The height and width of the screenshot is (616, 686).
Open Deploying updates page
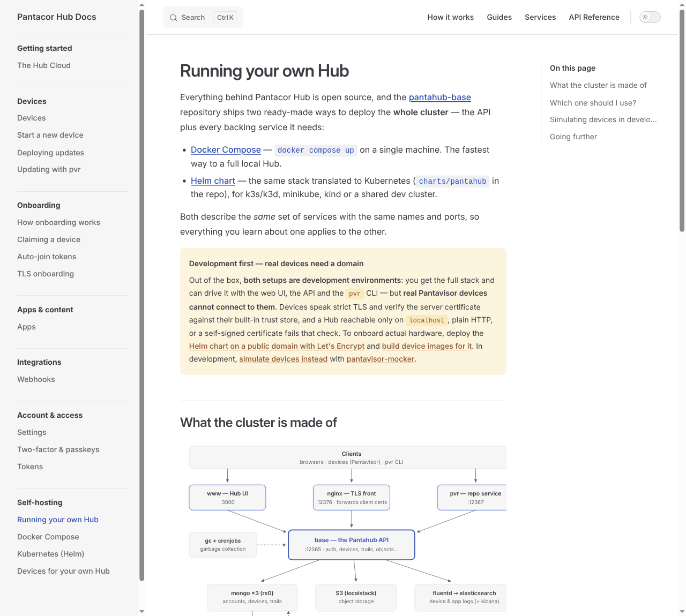[50, 153]
